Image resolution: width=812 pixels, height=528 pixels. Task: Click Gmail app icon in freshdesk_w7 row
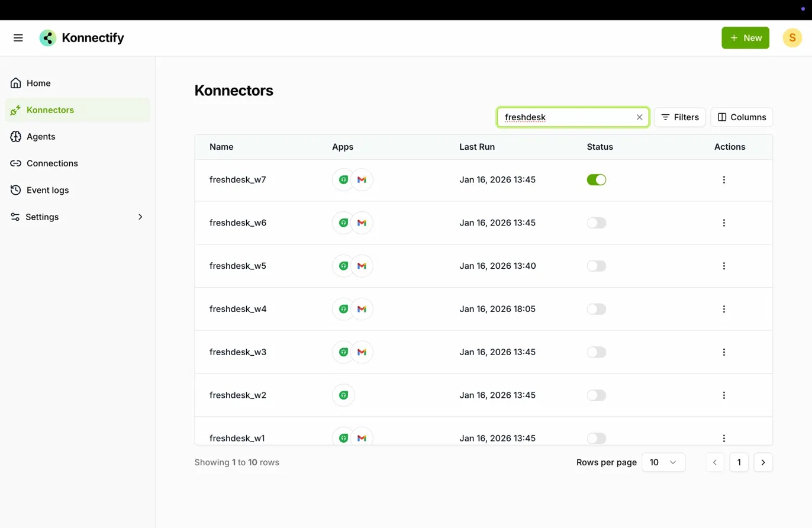(x=362, y=180)
